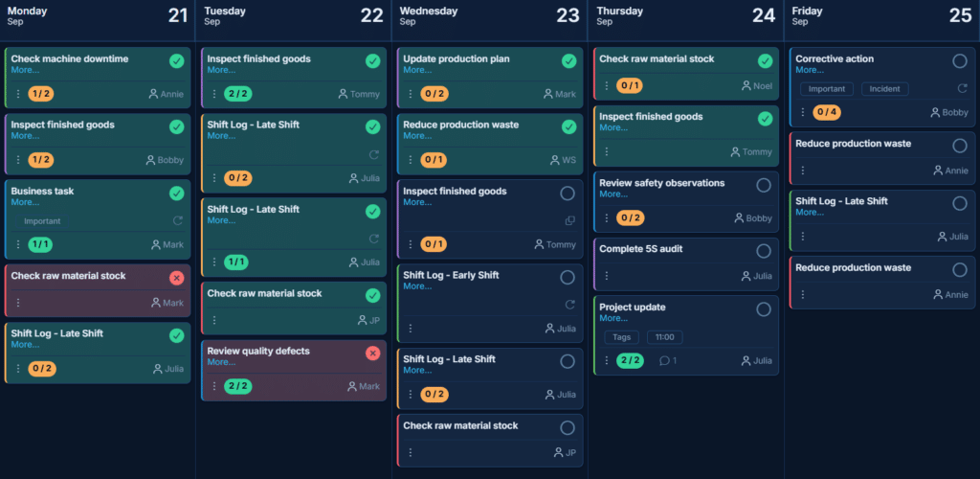The image size is (980, 479).
Task: Expand More on Review quality defects
Action: click(221, 362)
